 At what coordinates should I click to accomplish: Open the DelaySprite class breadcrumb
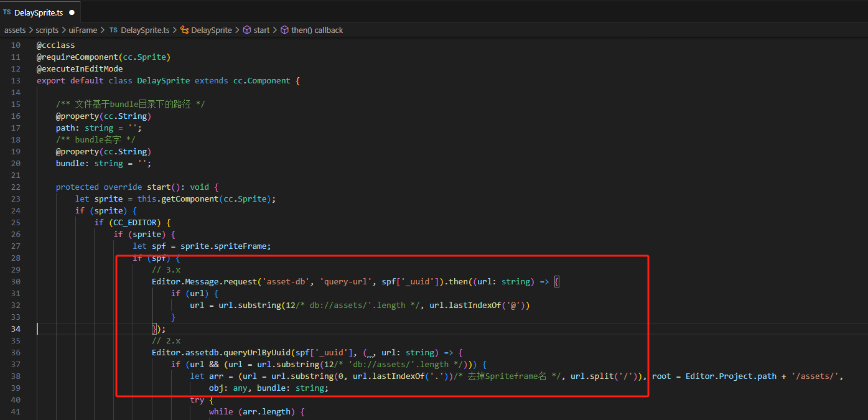click(x=211, y=30)
